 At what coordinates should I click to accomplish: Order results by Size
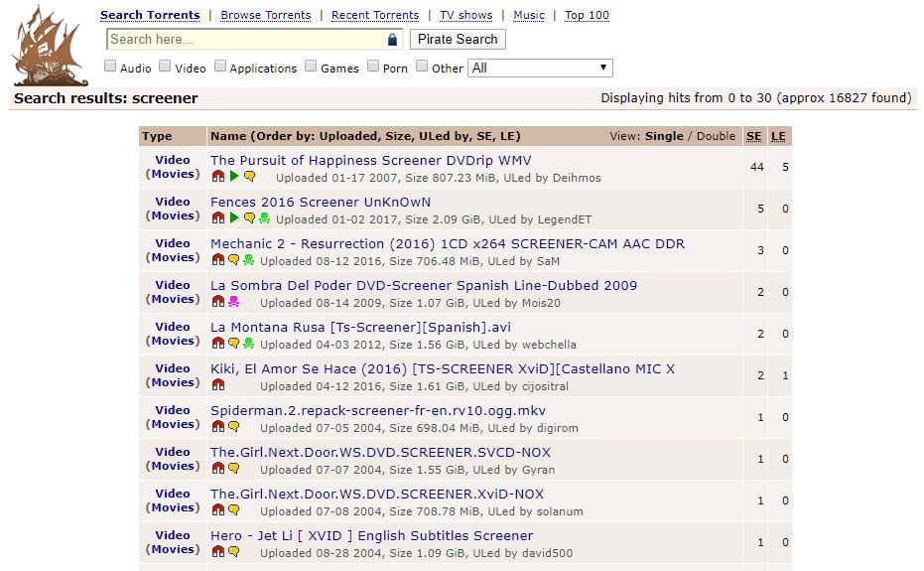tap(398, 136)
